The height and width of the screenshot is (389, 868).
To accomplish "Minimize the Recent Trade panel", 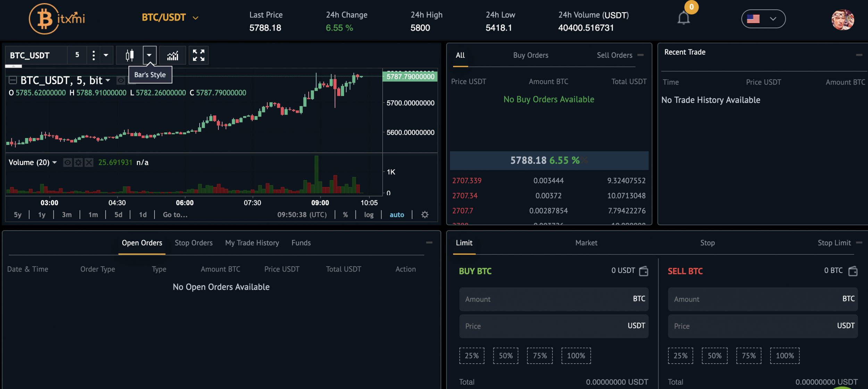I will 859,55.
